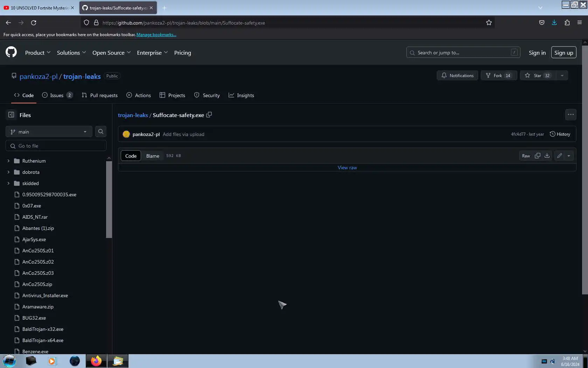Open the file History link
The height and width of the screenshot is (368, 588).
click(560, 134)
